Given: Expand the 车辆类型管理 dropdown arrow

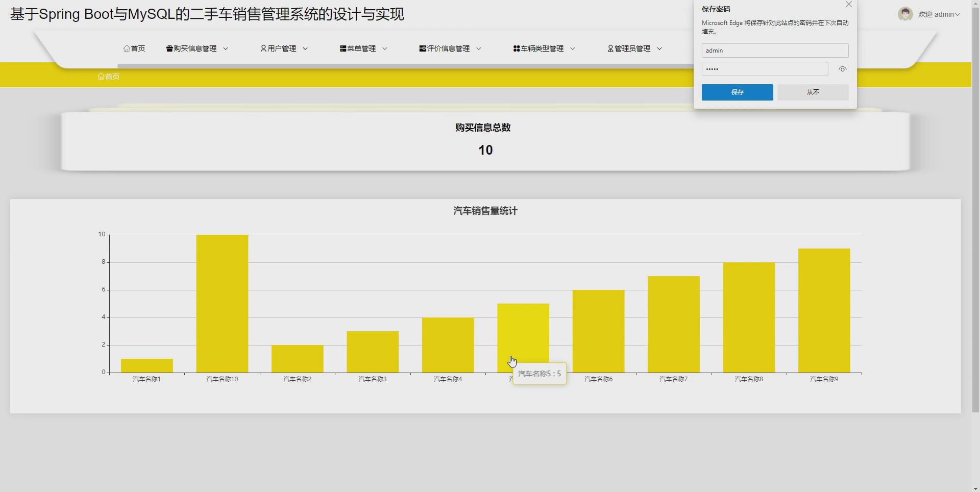Looking at the screenshot, I should (573, 48).
